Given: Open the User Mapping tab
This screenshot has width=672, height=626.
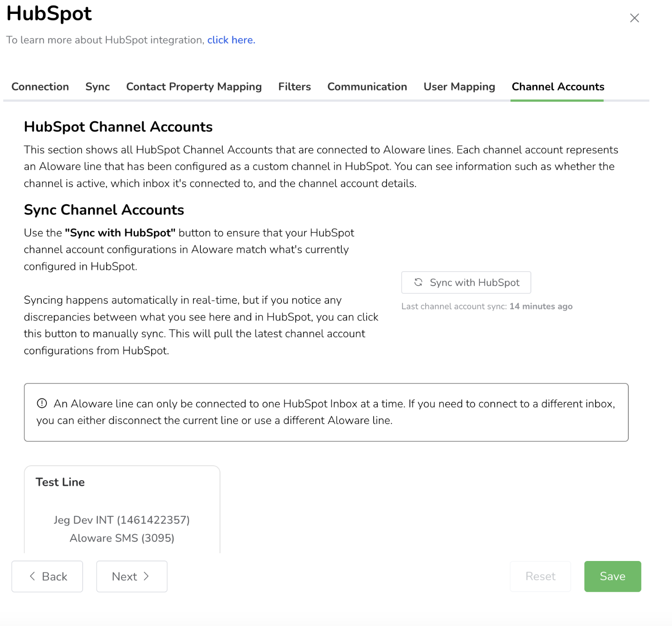Looking at the screenshot, I should click(x=459, y=87).
